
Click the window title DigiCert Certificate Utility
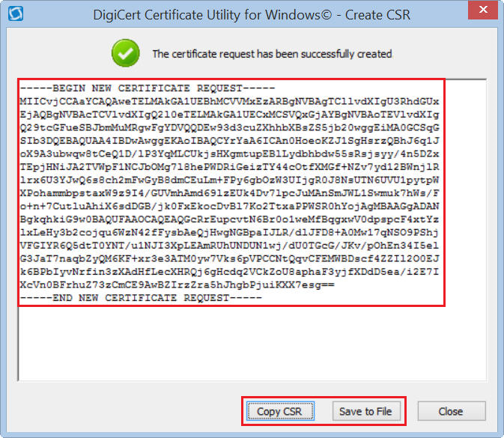click(252, 15)
